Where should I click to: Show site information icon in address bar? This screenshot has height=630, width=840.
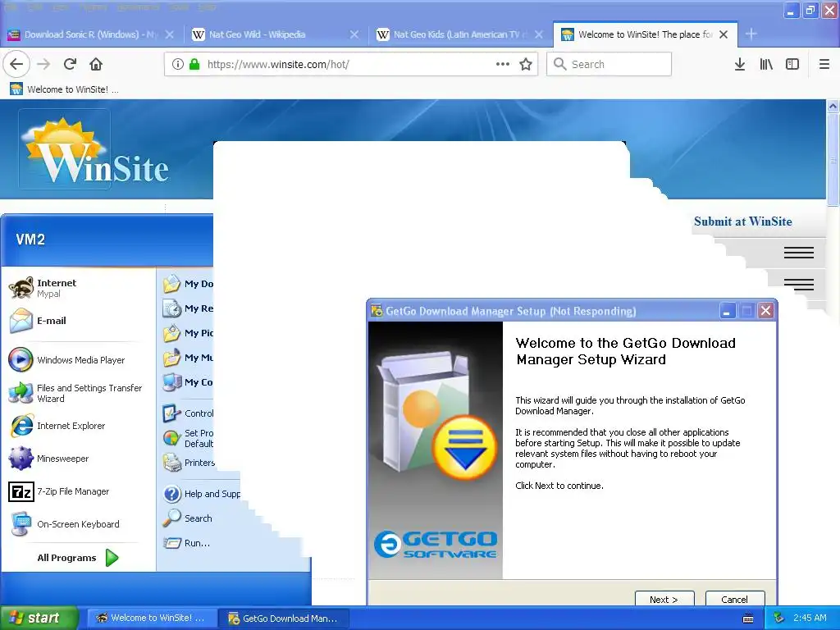click(178, 64)
